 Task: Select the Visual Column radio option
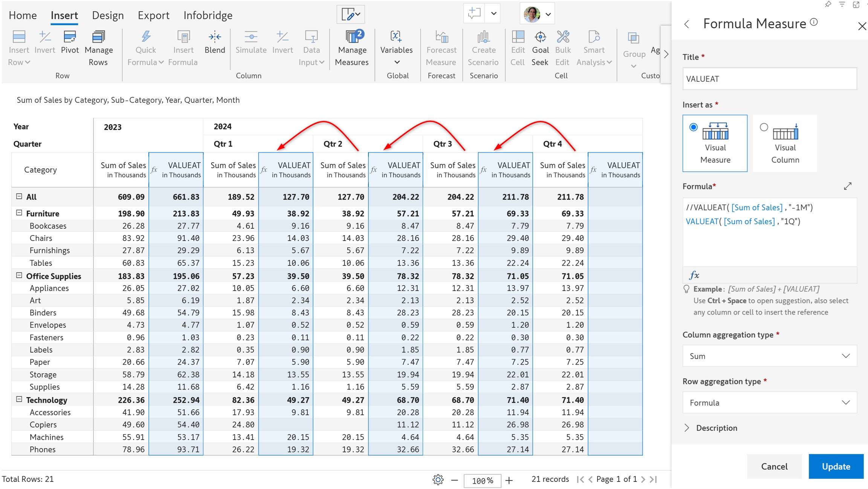(x=764, y=127)
